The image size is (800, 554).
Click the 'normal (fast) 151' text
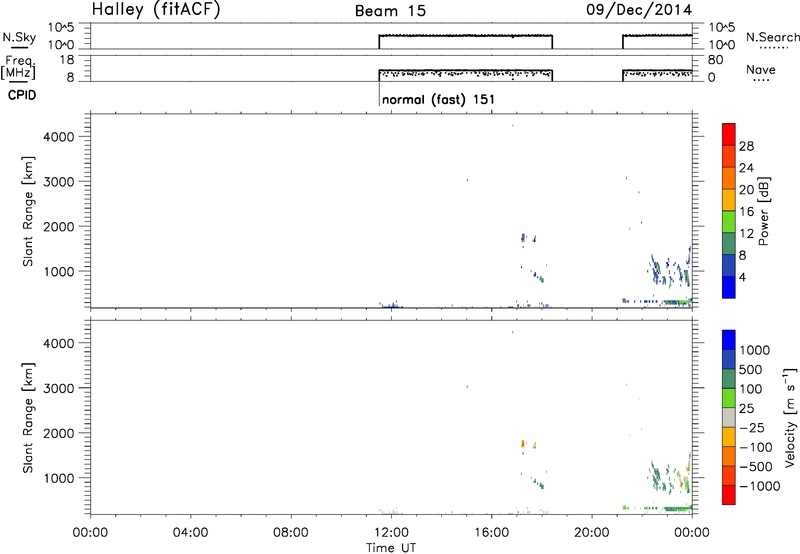[x=438, y=99]
